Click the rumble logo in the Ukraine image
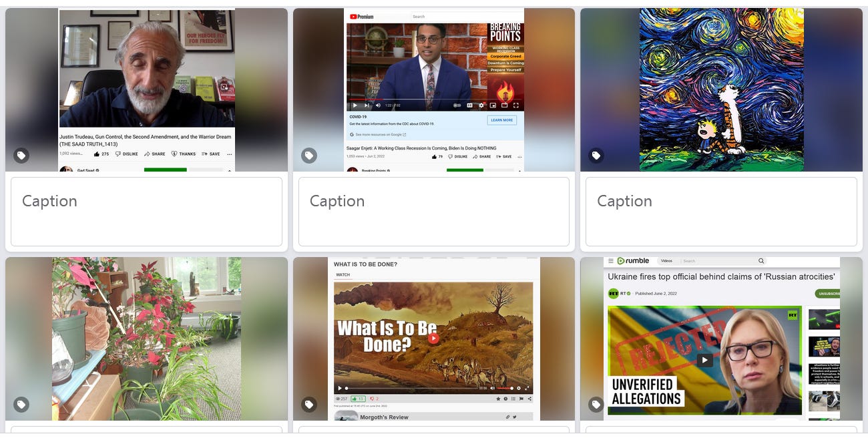868x440 pixels. [634, 261]
